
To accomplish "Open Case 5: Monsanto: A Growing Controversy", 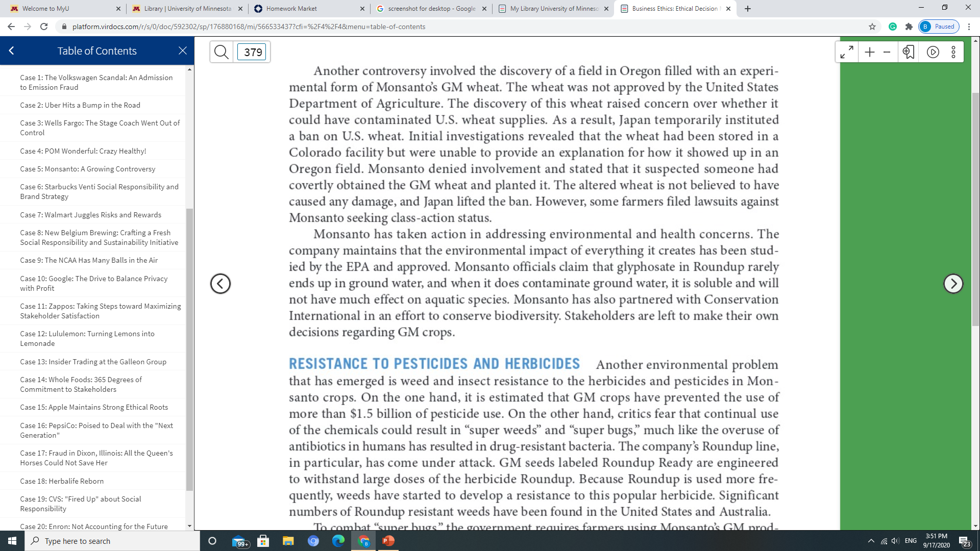I will 88,169.
